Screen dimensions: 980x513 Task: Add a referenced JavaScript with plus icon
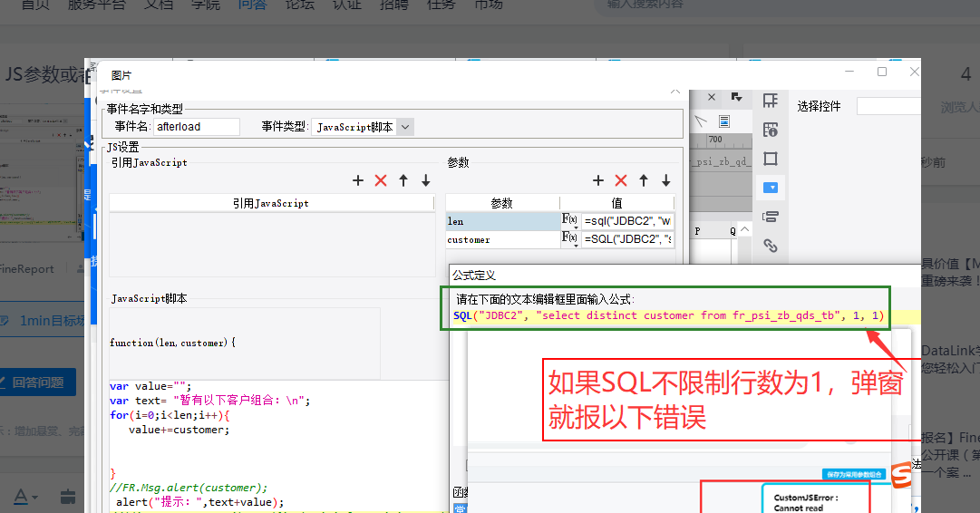coord(357,180)
